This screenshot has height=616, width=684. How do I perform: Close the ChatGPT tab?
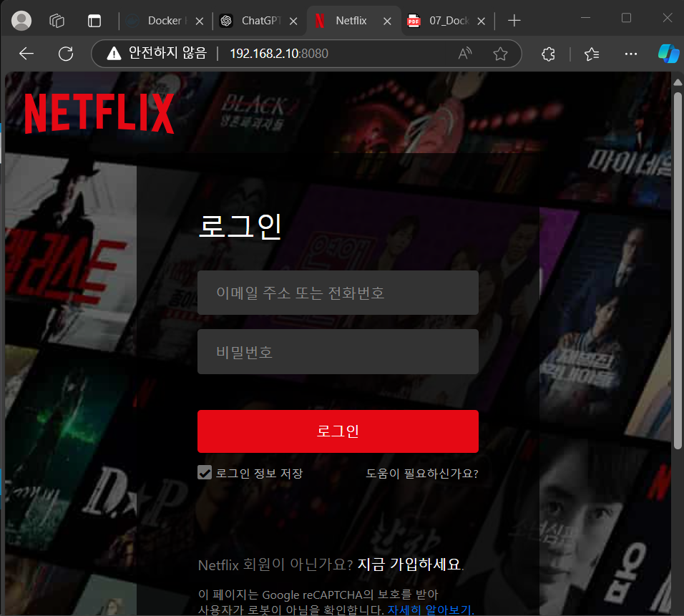click(x=293, y=21)
